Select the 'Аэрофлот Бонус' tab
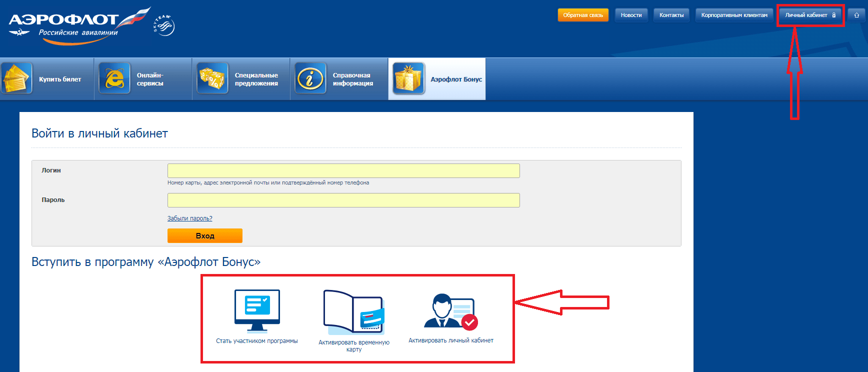Screen dimensions: 868x372 point(437,79)
